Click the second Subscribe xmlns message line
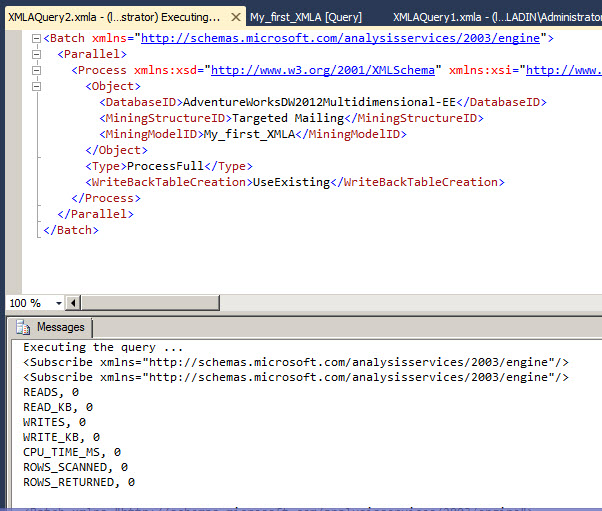 click(296, 377)
